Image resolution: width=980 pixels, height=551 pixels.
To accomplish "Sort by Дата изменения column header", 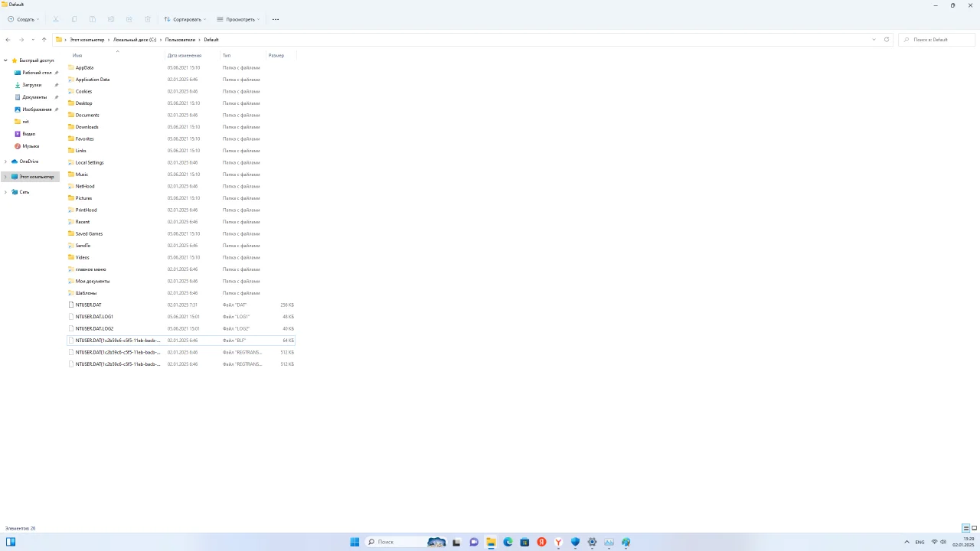I will (x=185, y=55).
